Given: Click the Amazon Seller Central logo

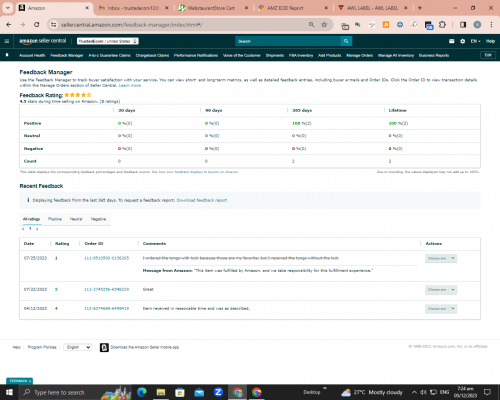Looking at the screenshot, I should click(42, 41).
